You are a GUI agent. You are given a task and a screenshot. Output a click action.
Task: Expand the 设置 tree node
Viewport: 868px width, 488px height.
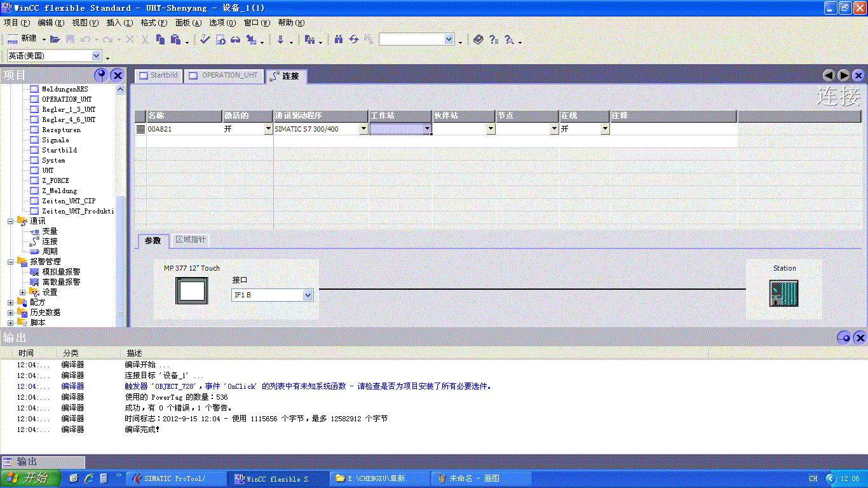[23, 292]
